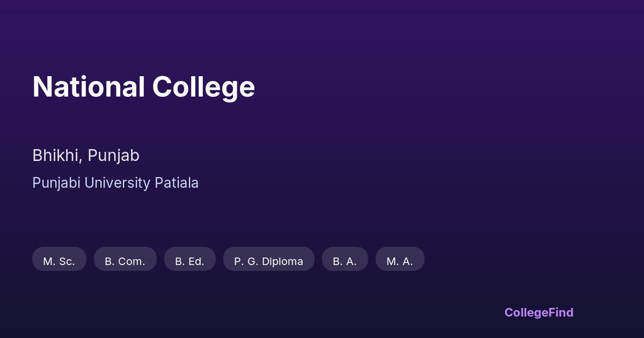Open the CollegeFind brand logo

(x=539, y=312)
